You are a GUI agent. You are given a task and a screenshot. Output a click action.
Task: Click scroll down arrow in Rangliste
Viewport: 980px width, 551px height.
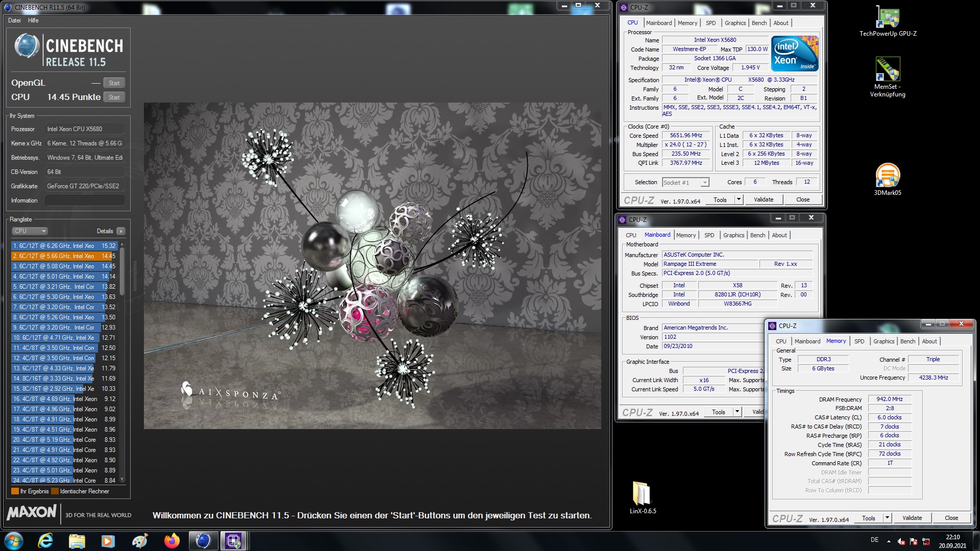tap(121, 480)
